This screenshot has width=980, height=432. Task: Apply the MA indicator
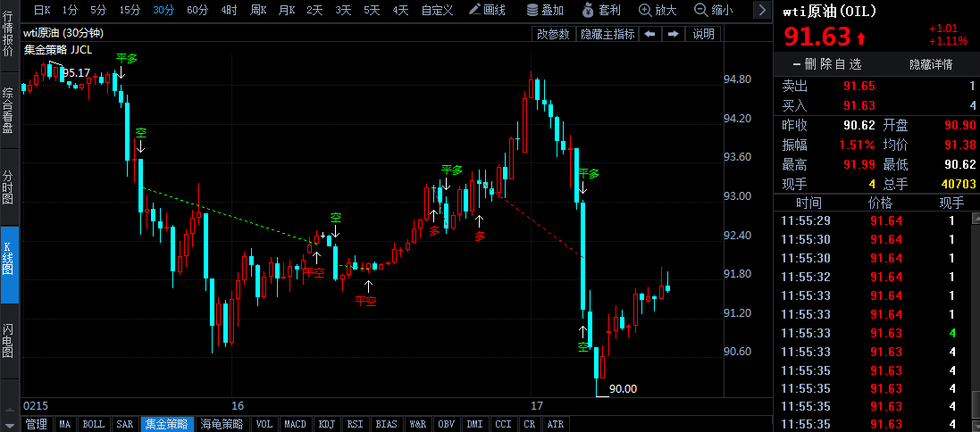65,425
